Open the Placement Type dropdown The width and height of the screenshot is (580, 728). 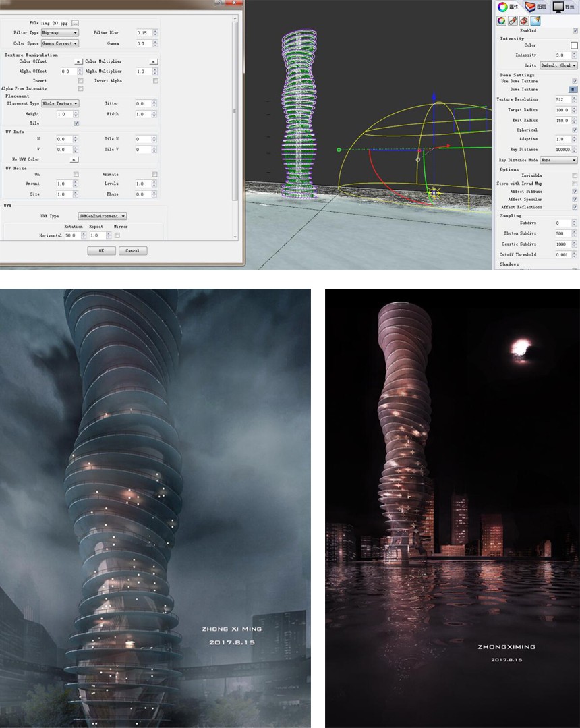[x=60, y=103]
